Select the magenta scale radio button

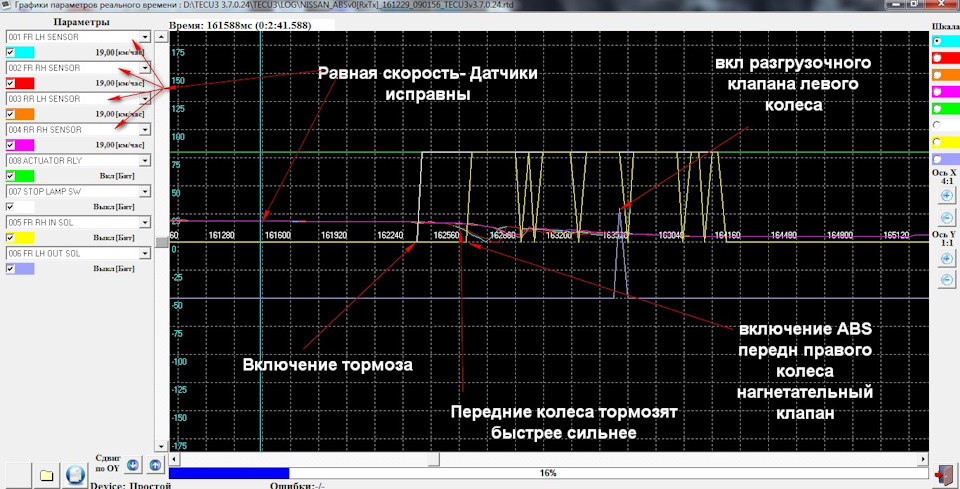coord(937,91)
